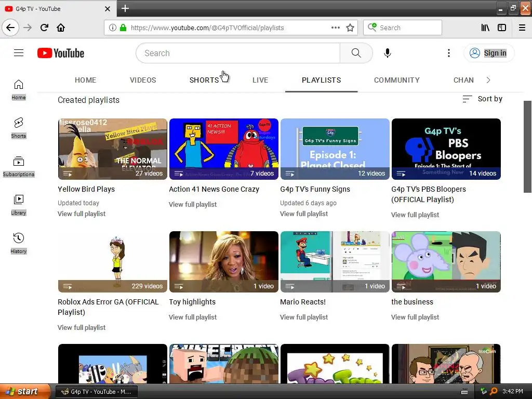
Task: Click the browser search box
Action: [403, 28]
